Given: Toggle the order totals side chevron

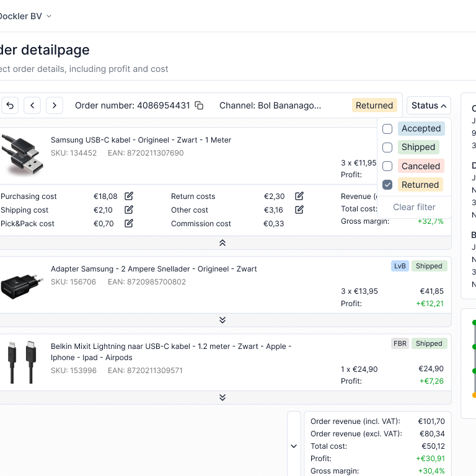Looking at the screenshot, I should (x=294, y=446).
